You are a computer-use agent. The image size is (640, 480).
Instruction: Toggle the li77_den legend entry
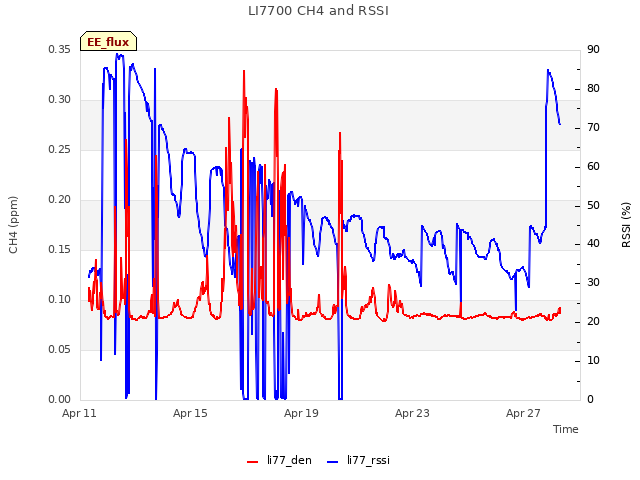pyautogui.click(x=280, y=460)
